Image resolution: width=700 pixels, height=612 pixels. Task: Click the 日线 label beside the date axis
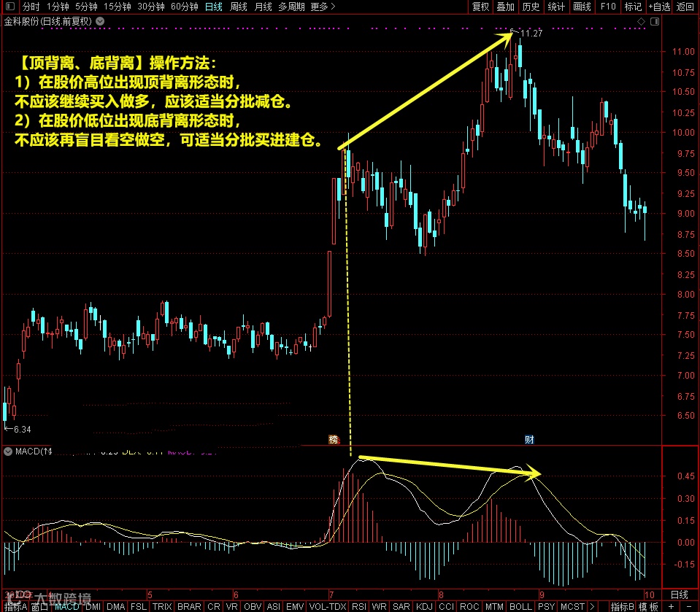click(x=680, y=594)
